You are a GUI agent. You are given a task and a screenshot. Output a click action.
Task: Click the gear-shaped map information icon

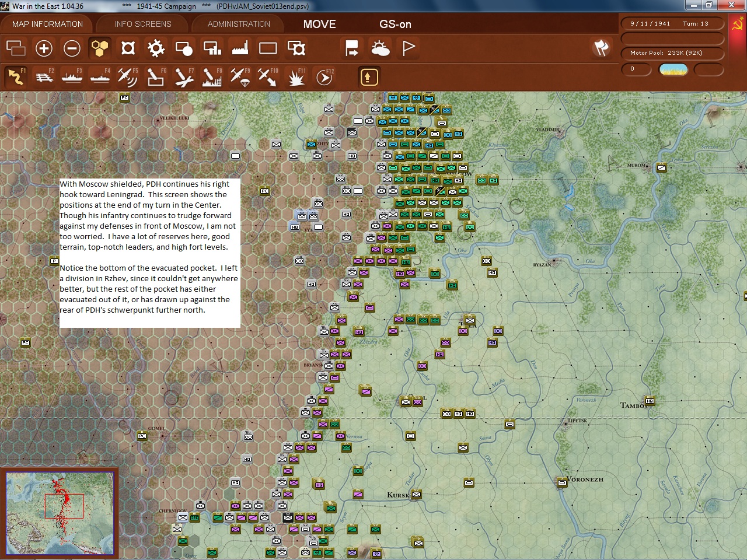156,48
